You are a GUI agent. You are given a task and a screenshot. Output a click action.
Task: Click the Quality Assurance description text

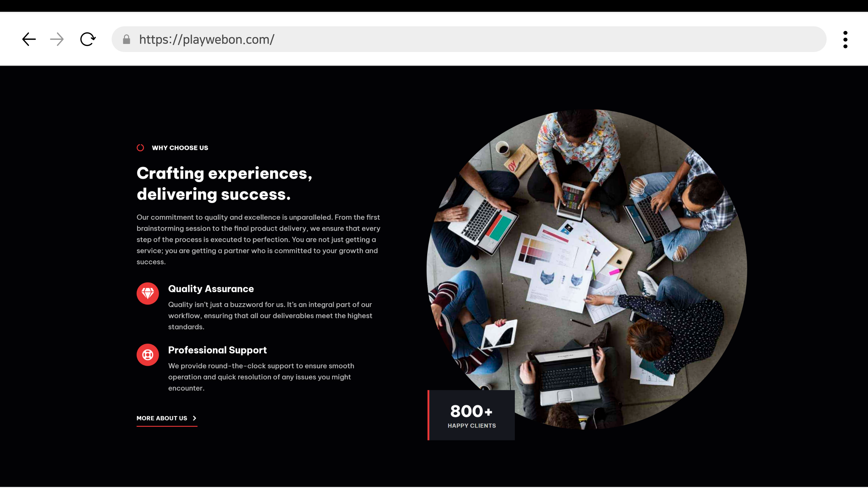[270, 315]
